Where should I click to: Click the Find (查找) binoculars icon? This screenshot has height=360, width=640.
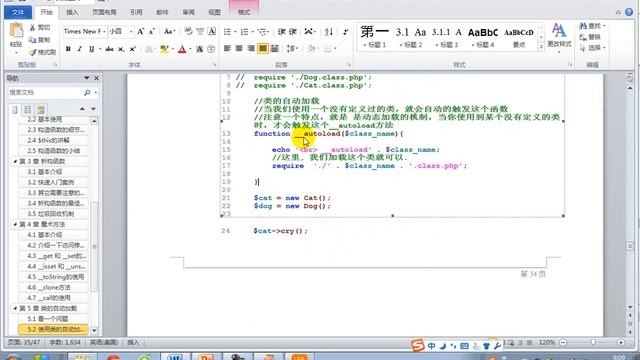(x=583, y=26)
